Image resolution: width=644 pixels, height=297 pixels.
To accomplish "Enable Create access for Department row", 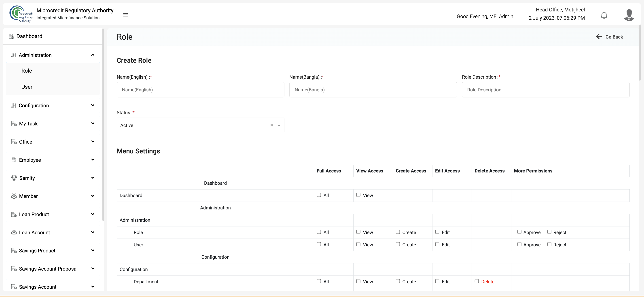I will coord(398,281).
